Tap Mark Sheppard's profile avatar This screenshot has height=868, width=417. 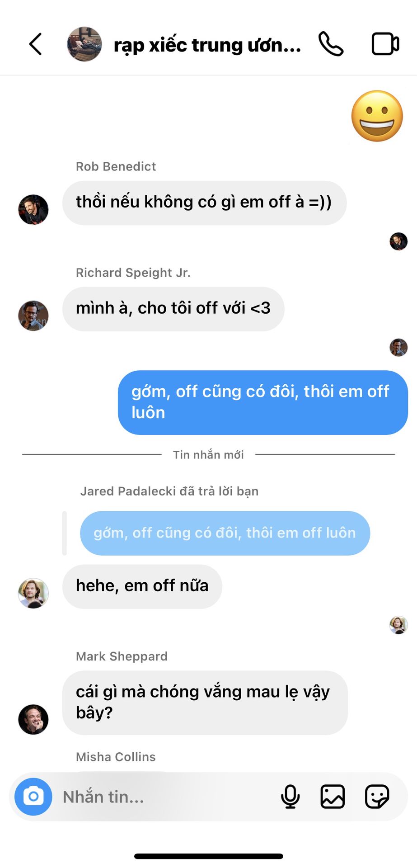33,719
